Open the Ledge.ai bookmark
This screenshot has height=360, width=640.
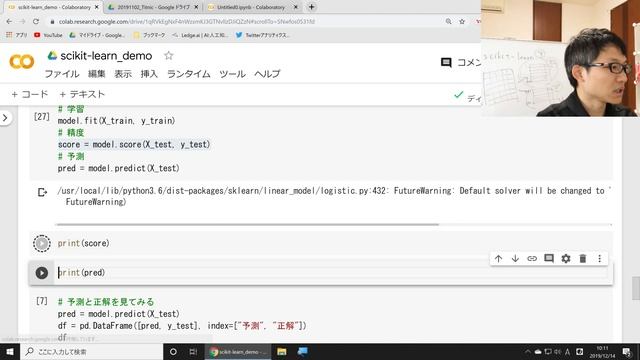coord(200,35)
